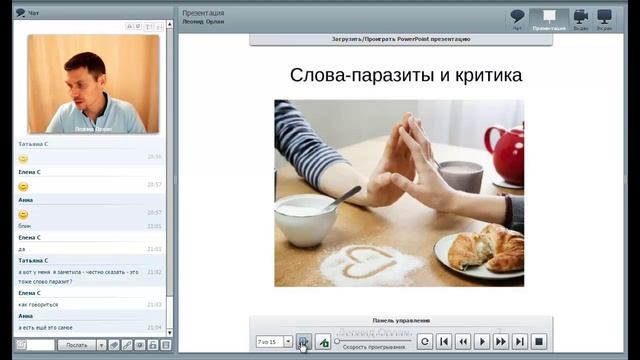The image size is (640, 360).
Task: Click the chat bubble icon in Чат panel header
Action: 20,13
